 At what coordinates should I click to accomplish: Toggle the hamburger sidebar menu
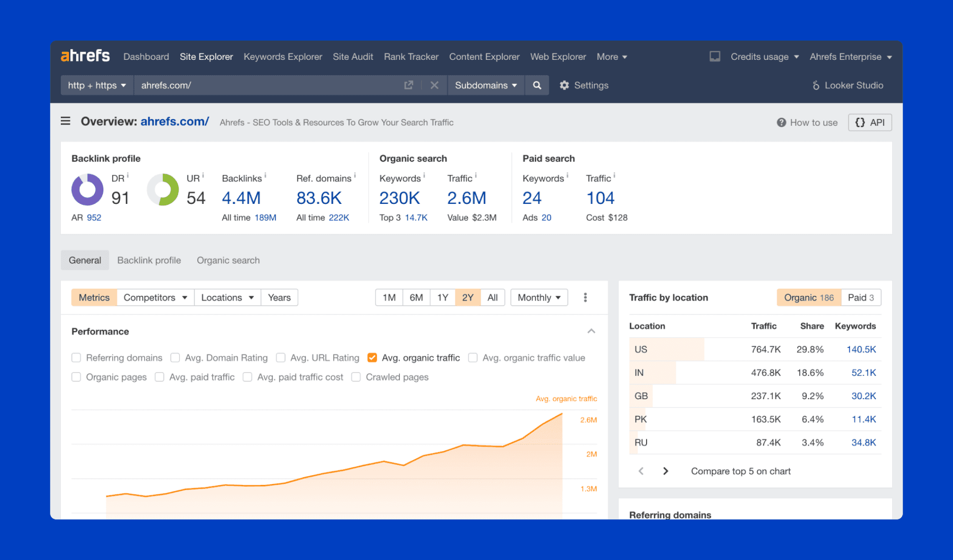coord(66,121)
